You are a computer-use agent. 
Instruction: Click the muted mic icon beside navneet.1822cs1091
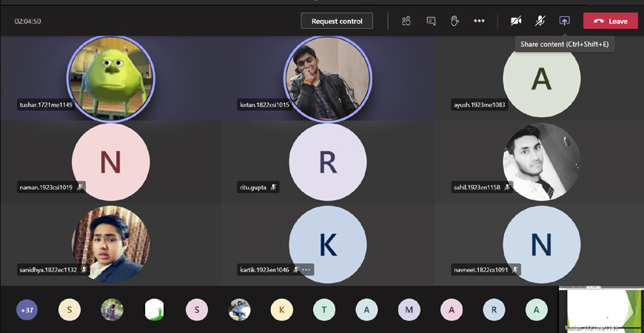[x=514, y=270]
